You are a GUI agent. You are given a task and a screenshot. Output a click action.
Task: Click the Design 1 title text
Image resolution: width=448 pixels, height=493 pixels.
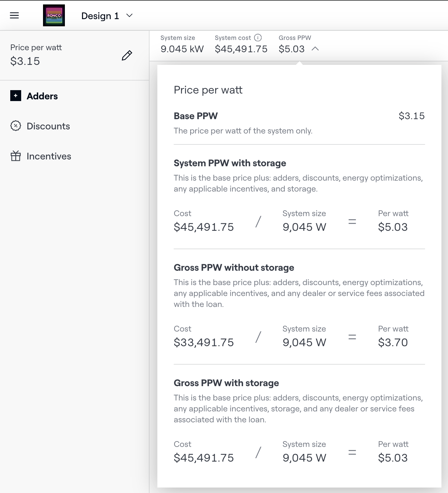[100, 16]
